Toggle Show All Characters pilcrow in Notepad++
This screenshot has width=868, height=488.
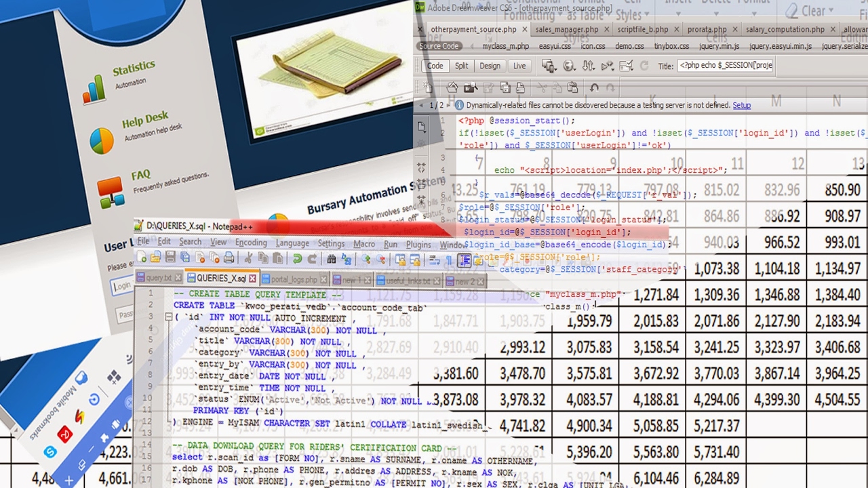point(449,261)
